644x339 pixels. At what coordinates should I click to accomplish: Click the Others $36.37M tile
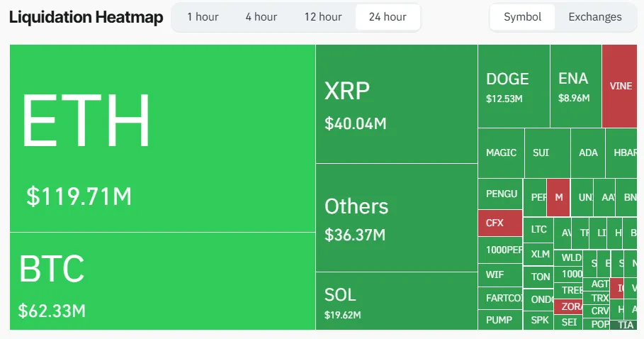pos(396,218)
